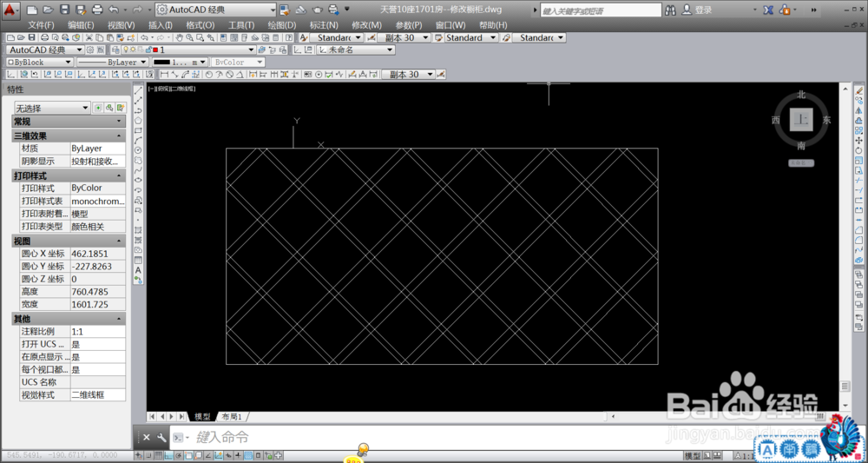Select the Line draw tool
The height and width of the screenshot is (463, 868).
[x=138, y=89]
